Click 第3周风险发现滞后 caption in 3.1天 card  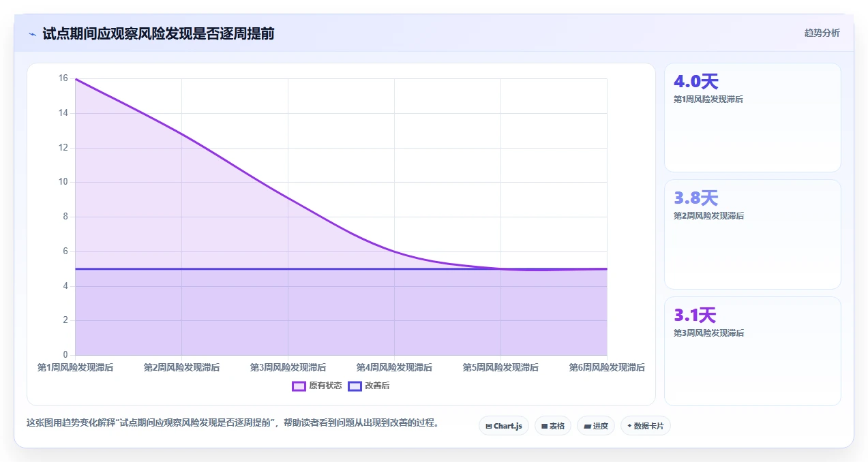[708, 333]
